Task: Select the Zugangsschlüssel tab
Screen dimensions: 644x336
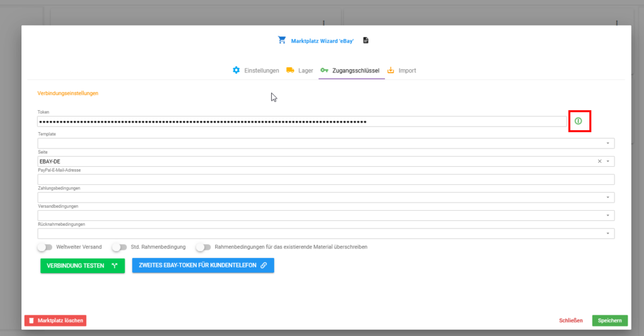Action: 350,70
